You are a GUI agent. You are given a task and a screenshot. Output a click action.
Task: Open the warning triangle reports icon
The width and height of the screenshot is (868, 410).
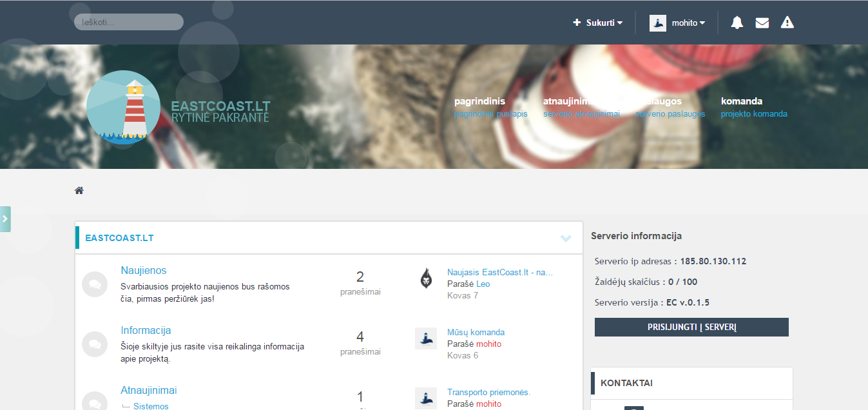click(x=787, y=23)
